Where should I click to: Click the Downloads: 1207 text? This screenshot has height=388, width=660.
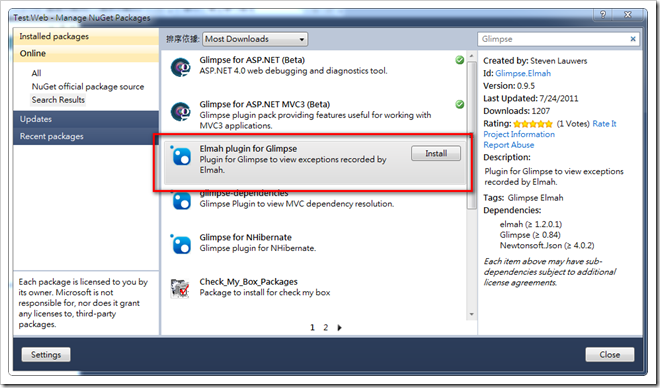click(516, 111)
